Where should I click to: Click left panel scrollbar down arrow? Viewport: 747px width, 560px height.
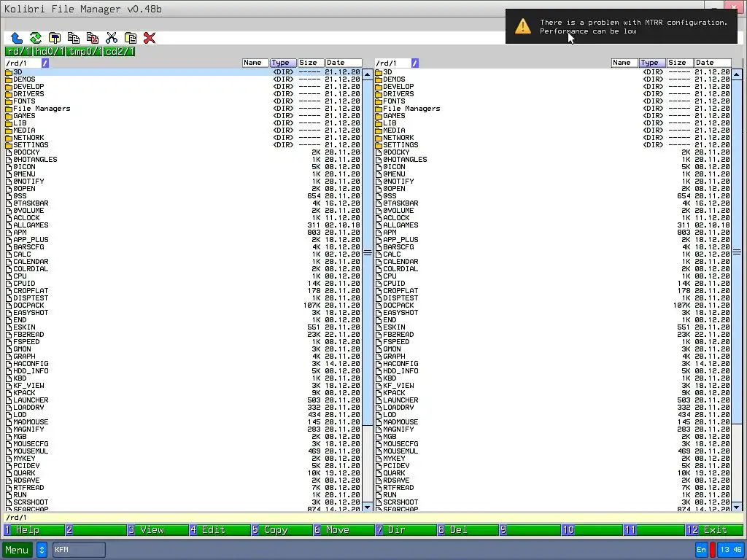coord(368,507)
